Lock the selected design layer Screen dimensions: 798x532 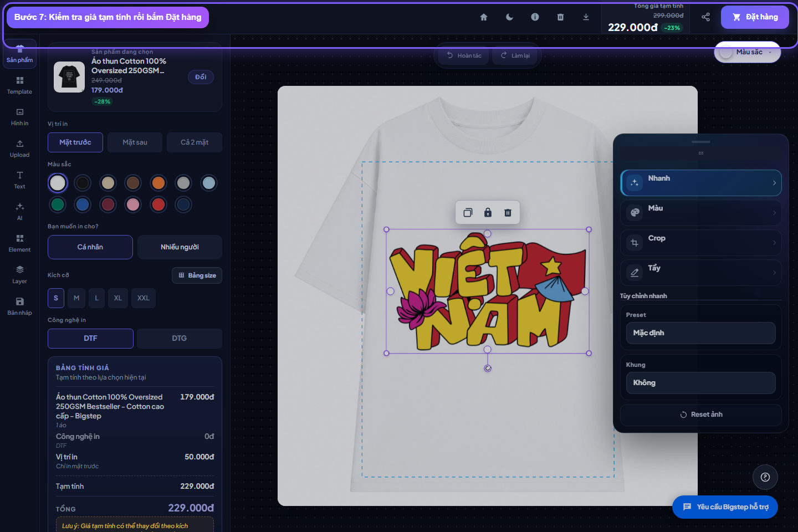[488, 213]
